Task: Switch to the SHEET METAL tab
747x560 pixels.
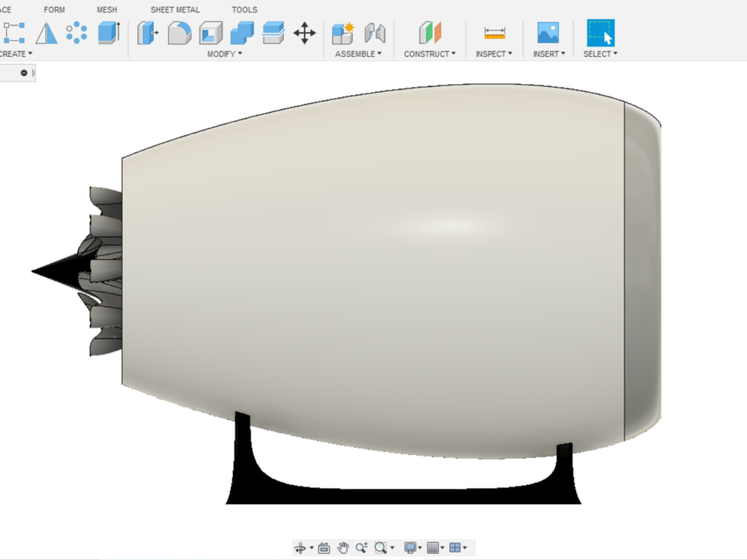Action: pos(174,9)
